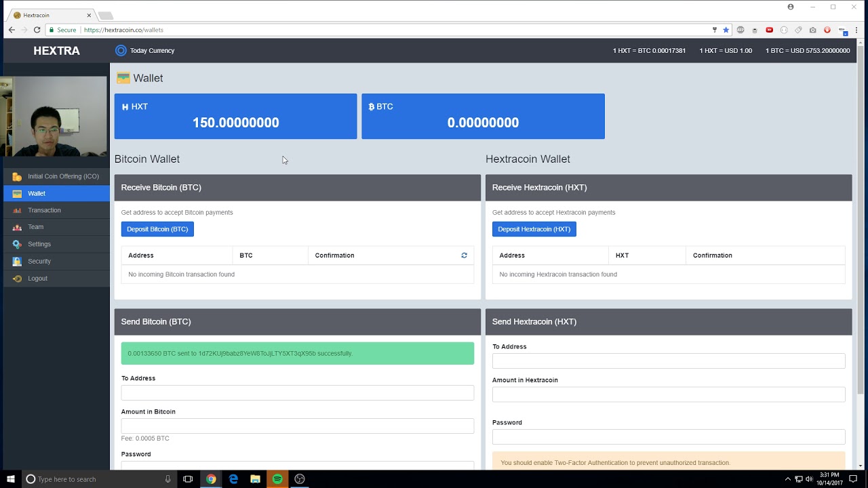The height and width of the screenshot is (488, 868).
Task: Show hidden system tray icons
Action: [788, 479]
